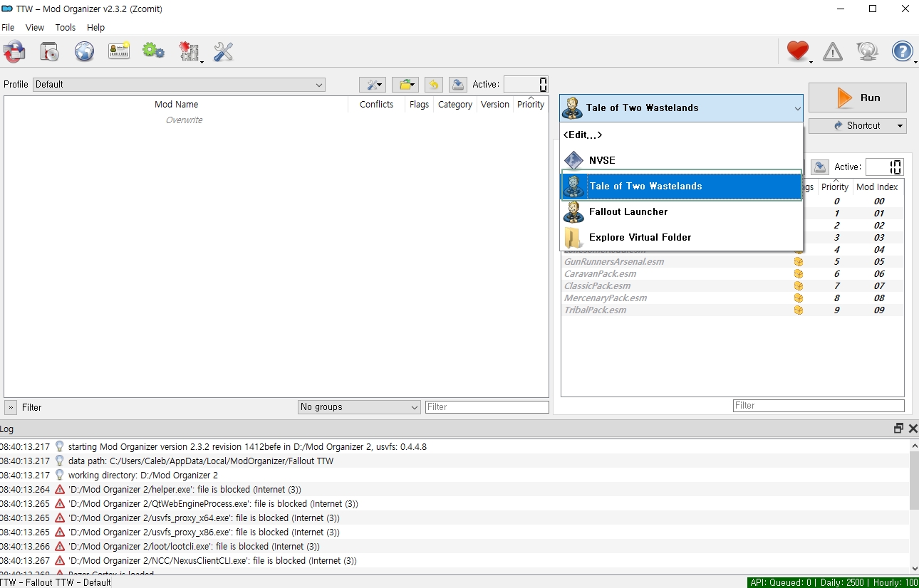
Task: Click the plugin list Filter input field
Action: point(819,406)
